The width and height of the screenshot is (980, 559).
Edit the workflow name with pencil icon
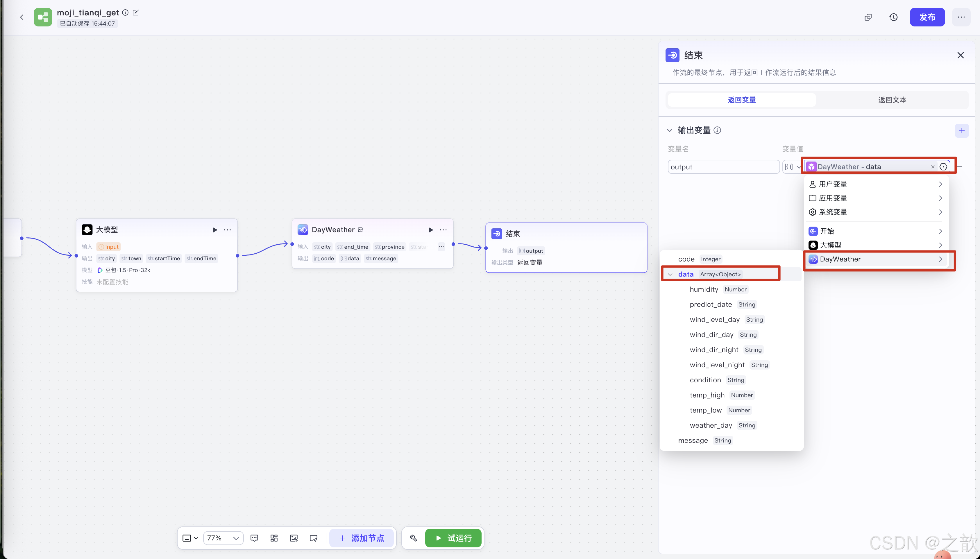135,13
